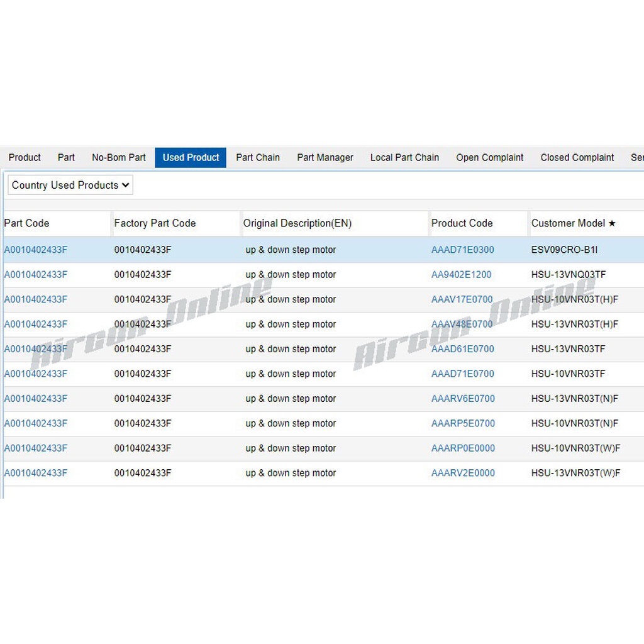Open the Part Manager tab
644x644 pixels.
(325, 158)
